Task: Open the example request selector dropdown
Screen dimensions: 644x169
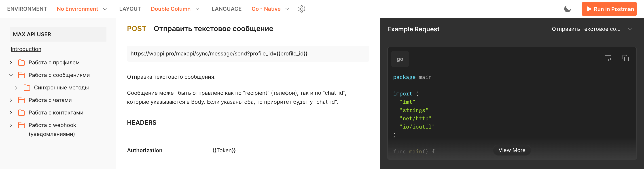Action: pyautogui.click(x=591, y=29)
